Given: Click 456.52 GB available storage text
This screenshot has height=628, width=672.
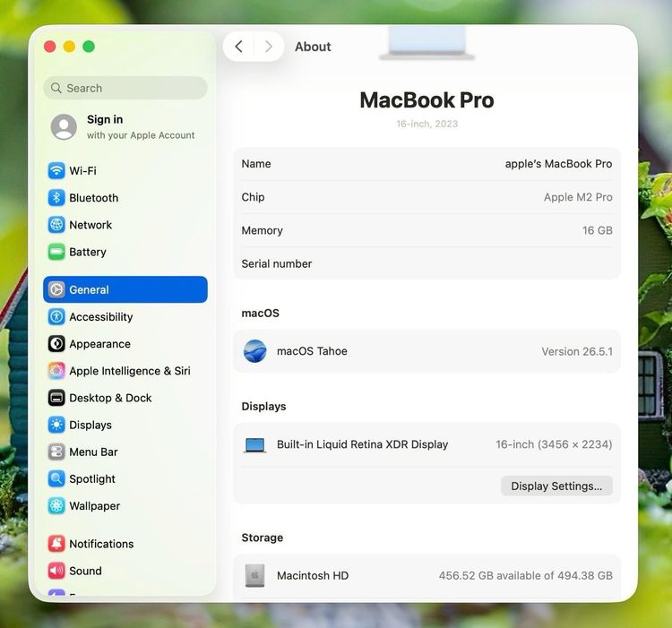Looking at the screenshot, I should (525, 575).
